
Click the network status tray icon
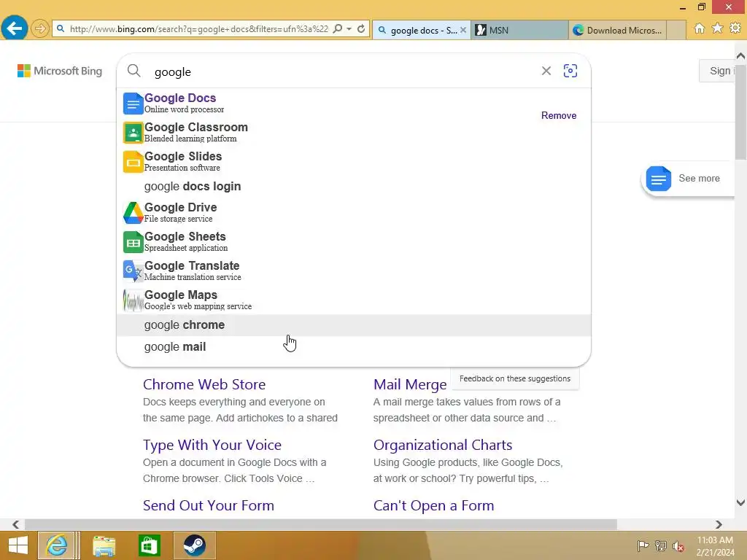coord(661,545)
